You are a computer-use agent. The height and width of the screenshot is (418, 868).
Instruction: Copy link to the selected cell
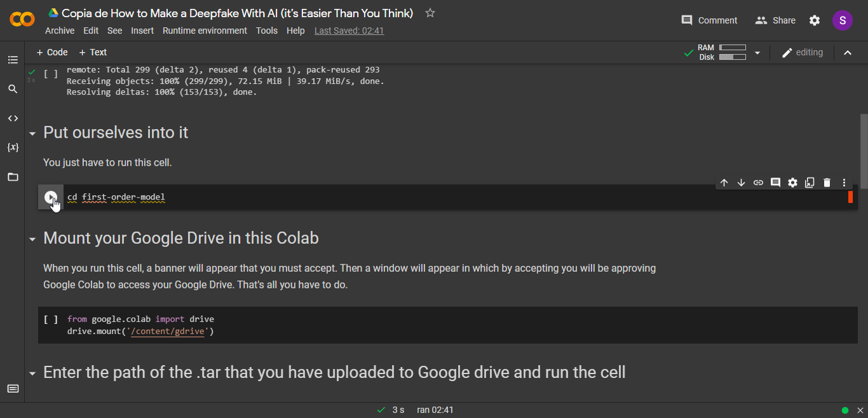[x=758, y=183]
